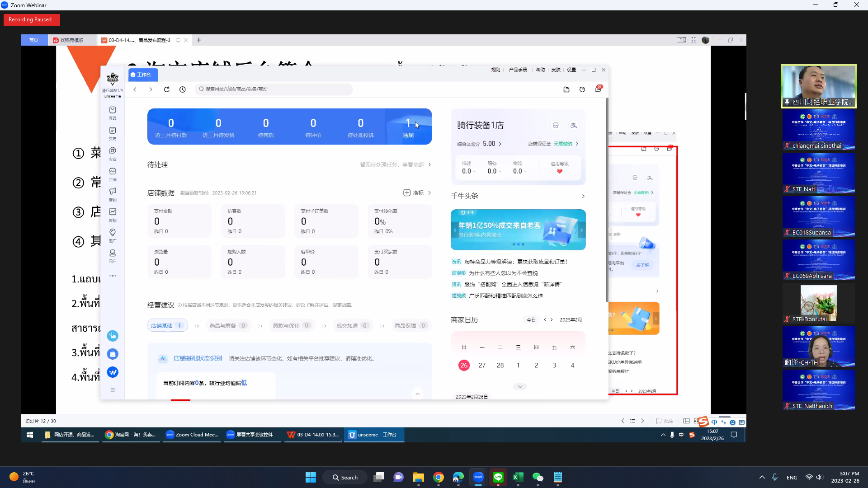Go to previous month in 商家日历
Image resolution: width=868 pixels, height=488 pixels.
pyautogui.click(x=545, y=319)
